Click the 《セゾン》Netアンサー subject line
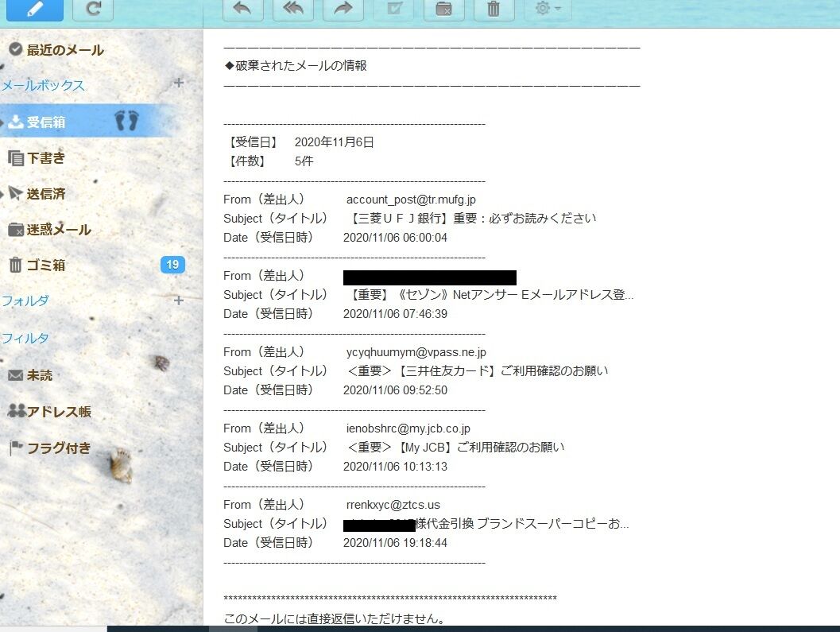 point(490,294)
